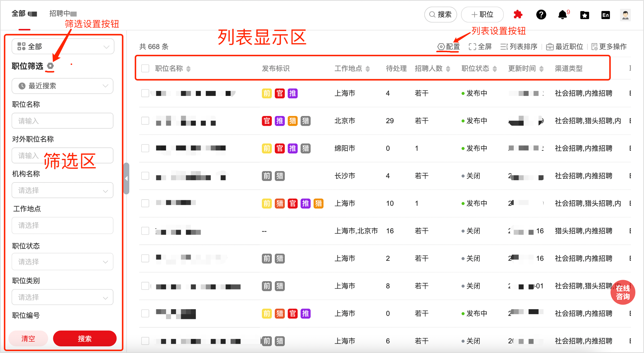Viewport: 644px width, 353px height.
Task: Open 列表排序 list sorting
Action: click(519, 47)
